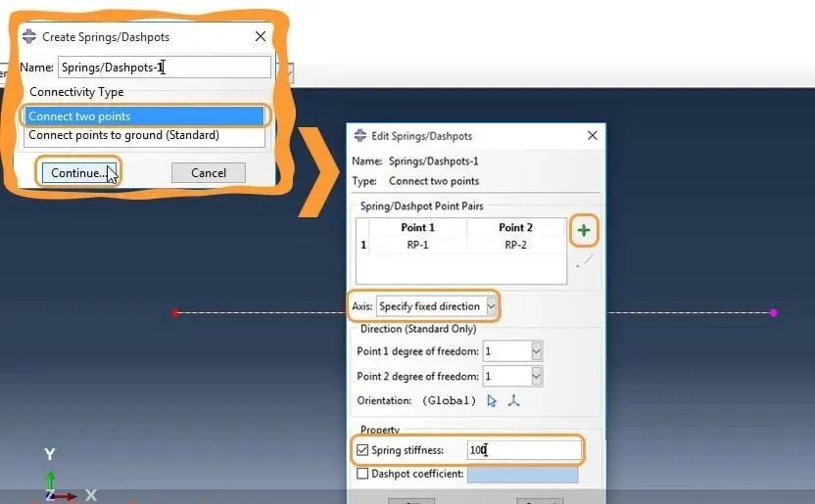Select Connect two points connectivity type
815x504 pixels.
(144, 116)
